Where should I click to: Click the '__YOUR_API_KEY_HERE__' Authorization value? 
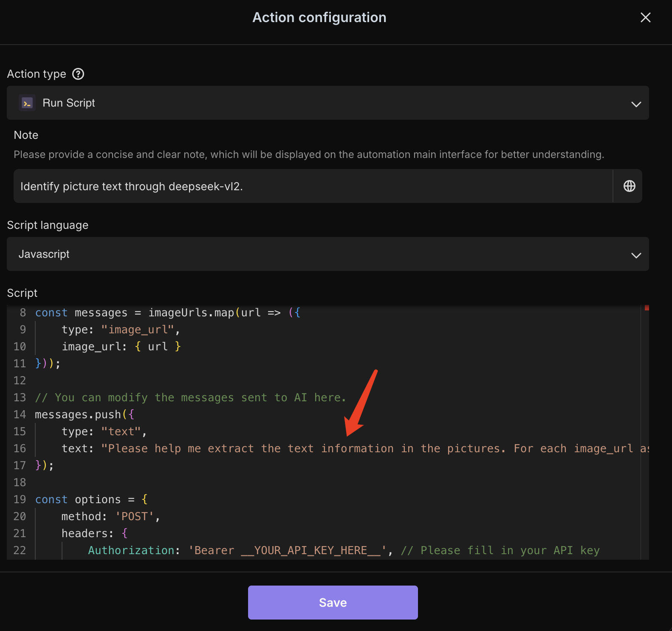(x=311, y=550)
